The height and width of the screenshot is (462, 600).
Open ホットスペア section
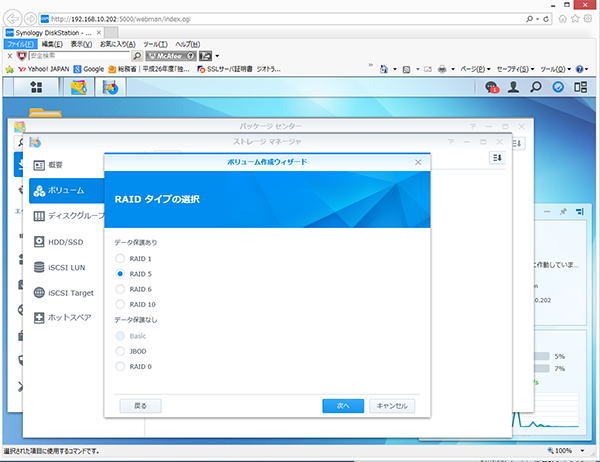(x=63, y=318)
